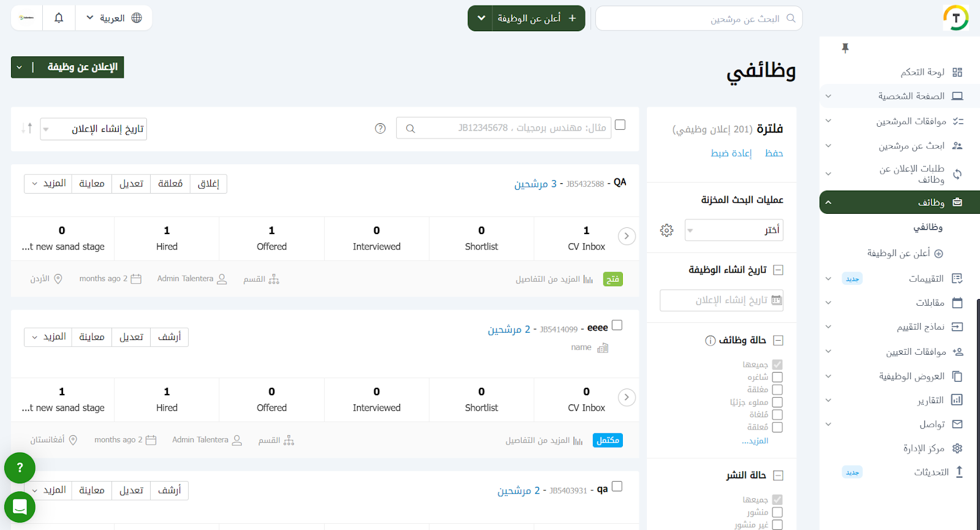Image resolution: width=980 pixels, height=530 pixels.
Task: Click the البحث عن مرشحين search field
Action: point(698,19)
